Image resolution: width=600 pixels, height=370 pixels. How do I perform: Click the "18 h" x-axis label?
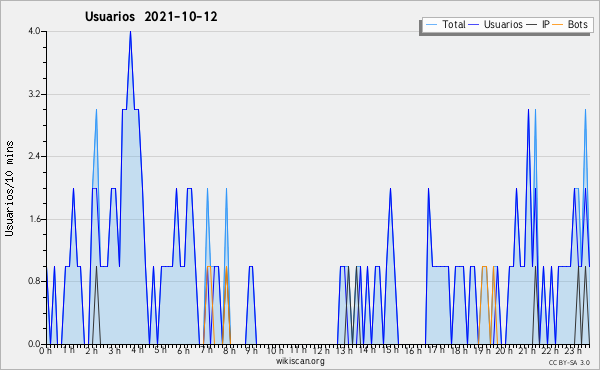coord(459,350)
